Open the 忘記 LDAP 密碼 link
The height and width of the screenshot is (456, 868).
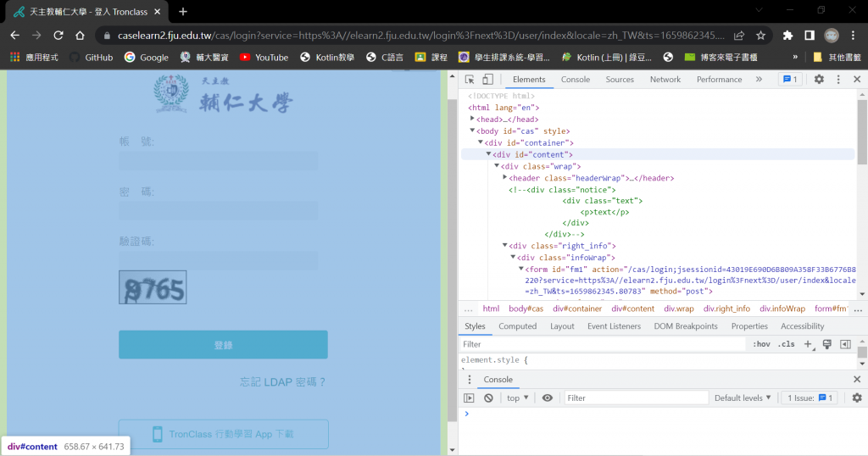point(282,382)
